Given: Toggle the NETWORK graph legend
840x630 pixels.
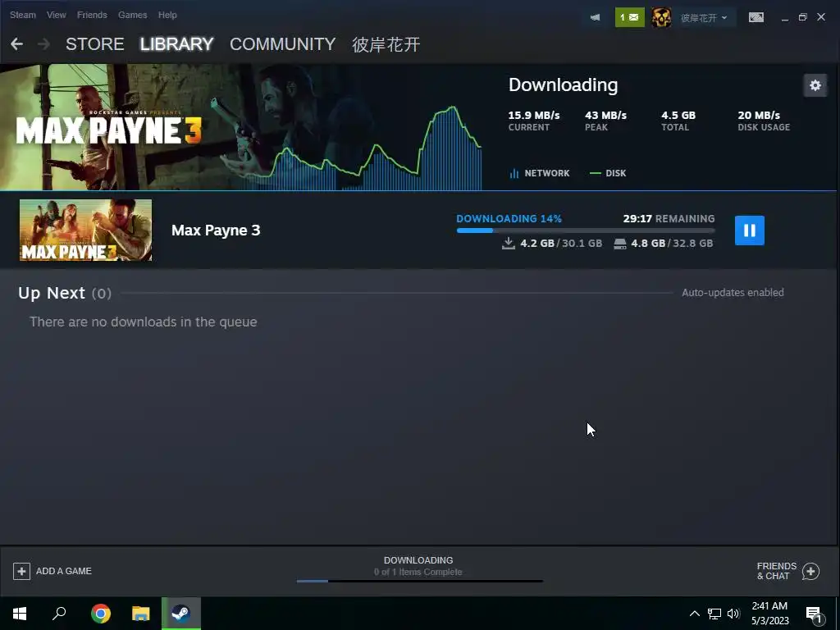Looking at the screenshot, I should pos(540,173).
